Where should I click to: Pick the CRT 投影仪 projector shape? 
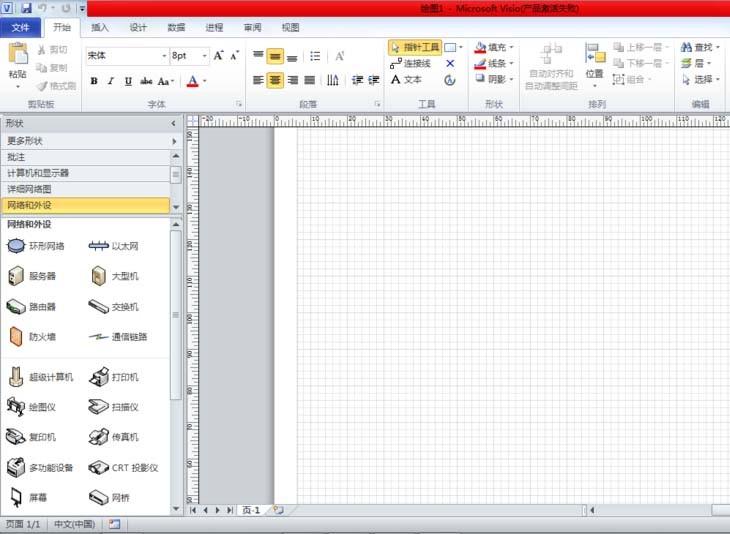tap(99, 467)
